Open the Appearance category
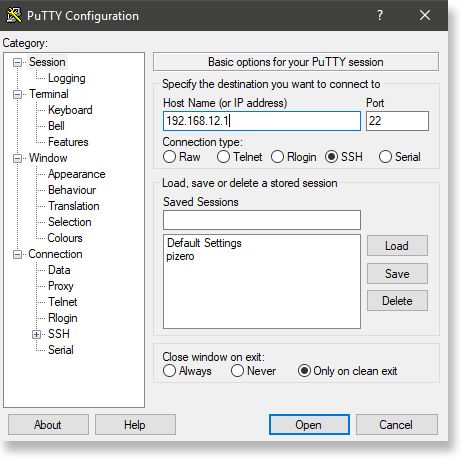The image size is (469, 461). coord(77,174)
